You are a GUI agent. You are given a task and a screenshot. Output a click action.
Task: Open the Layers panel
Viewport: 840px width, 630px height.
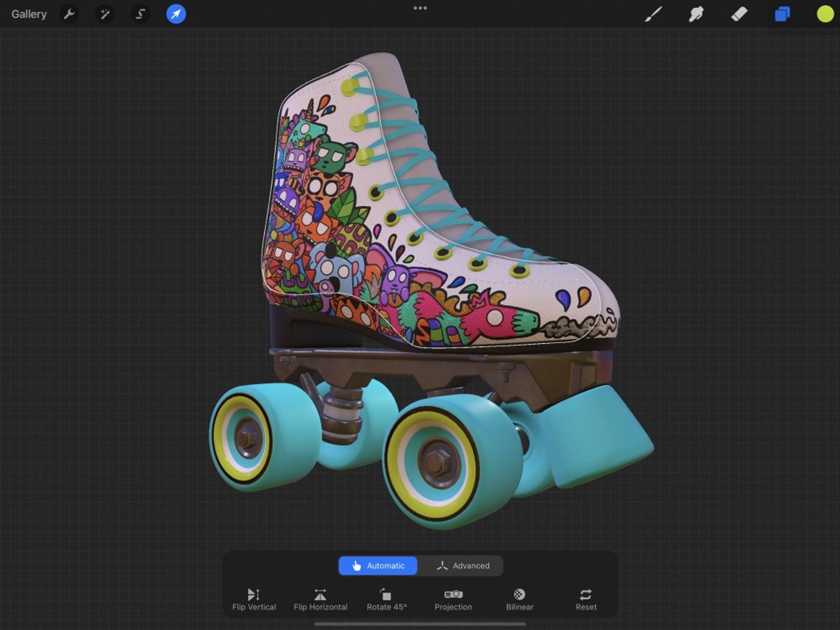click(x=782, y=14)
